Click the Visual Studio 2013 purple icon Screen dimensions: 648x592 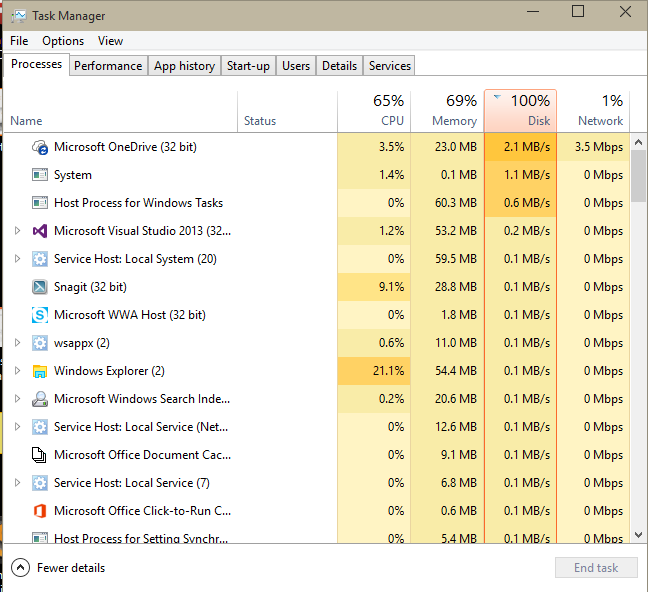(x=40, y=231)
